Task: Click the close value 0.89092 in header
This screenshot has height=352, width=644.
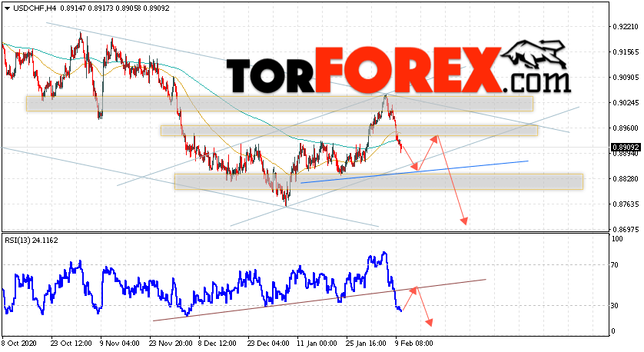Action: (x=156, y=8)
